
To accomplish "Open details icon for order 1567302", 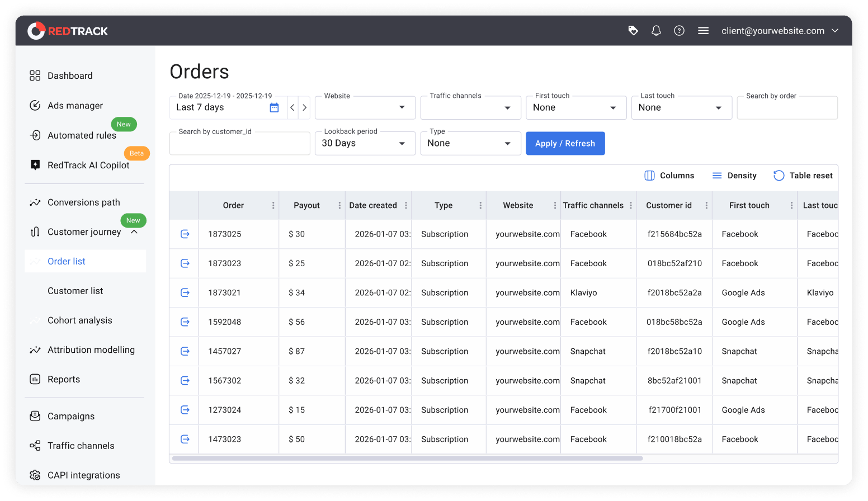I will coord(185,381).
